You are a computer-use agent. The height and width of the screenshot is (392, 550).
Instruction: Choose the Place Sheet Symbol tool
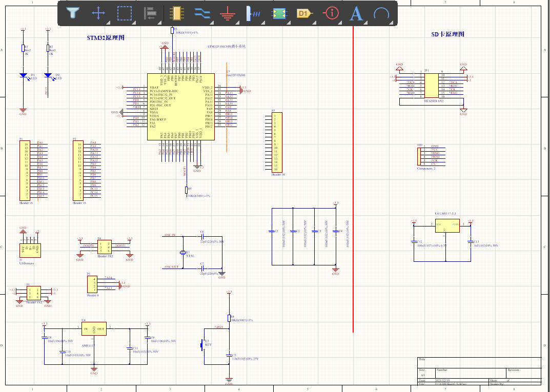click(279, 14)
